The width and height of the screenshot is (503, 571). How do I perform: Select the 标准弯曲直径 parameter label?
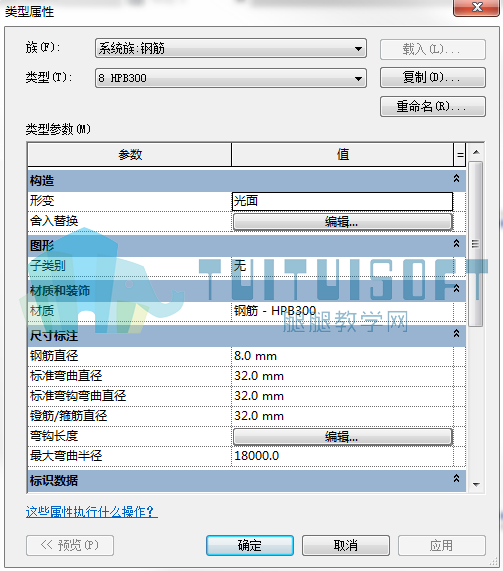[x=66, y=376]
